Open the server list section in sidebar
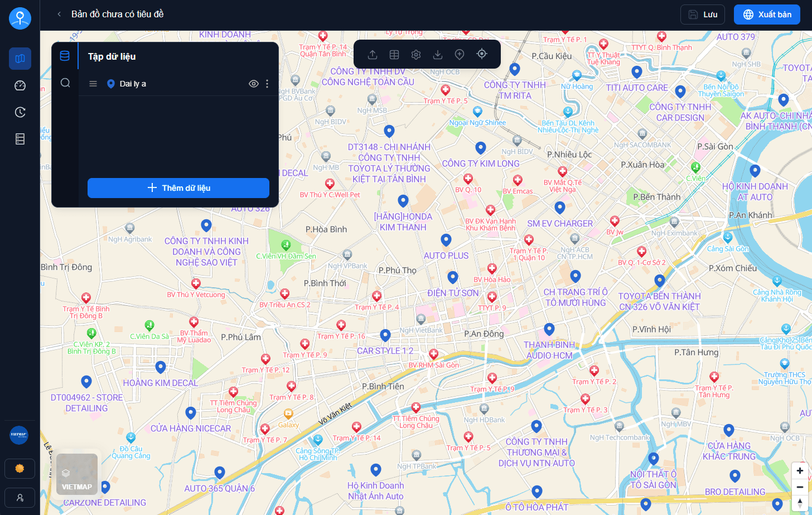 click(x=20, y=139)
